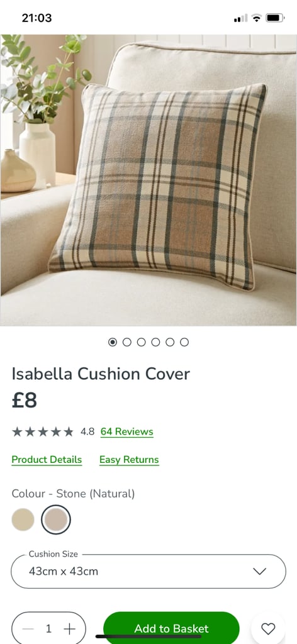Image resolution: width=297 pixels, height=644 pixels.
Task: Open the 64 Reviews link
Action: (127, 431)
